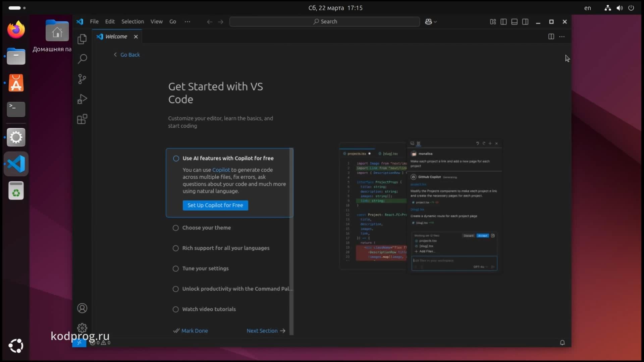Open Ubuntu App Center in the dock
This screenshot has width=644, height=362.
click(16, 83)
